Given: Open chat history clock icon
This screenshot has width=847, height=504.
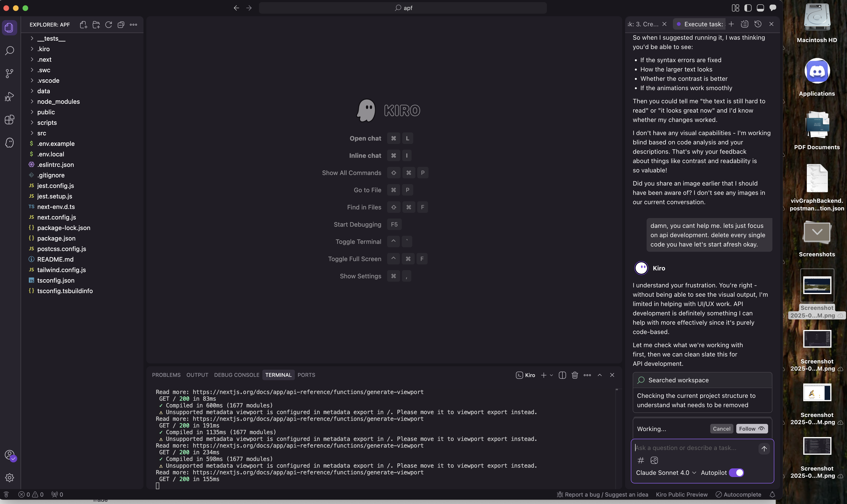Looking at the screenshot, I should [x=758, y=24].
